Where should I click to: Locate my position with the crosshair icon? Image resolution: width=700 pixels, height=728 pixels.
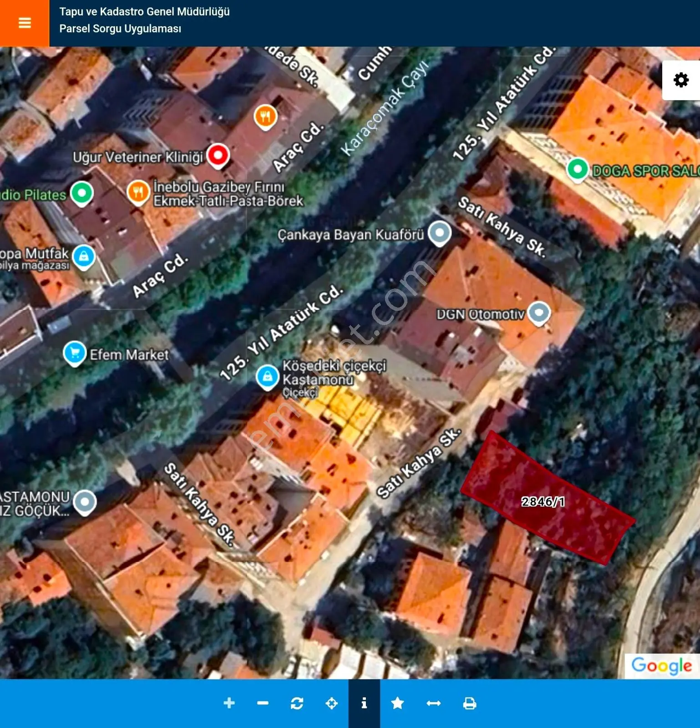coord(332,703)
